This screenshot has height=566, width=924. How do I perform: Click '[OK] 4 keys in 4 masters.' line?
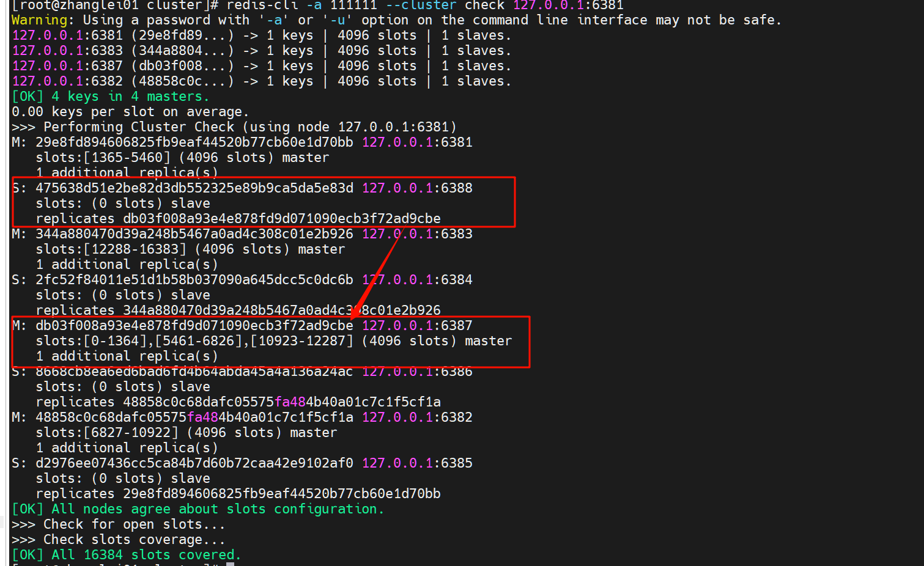110,97
